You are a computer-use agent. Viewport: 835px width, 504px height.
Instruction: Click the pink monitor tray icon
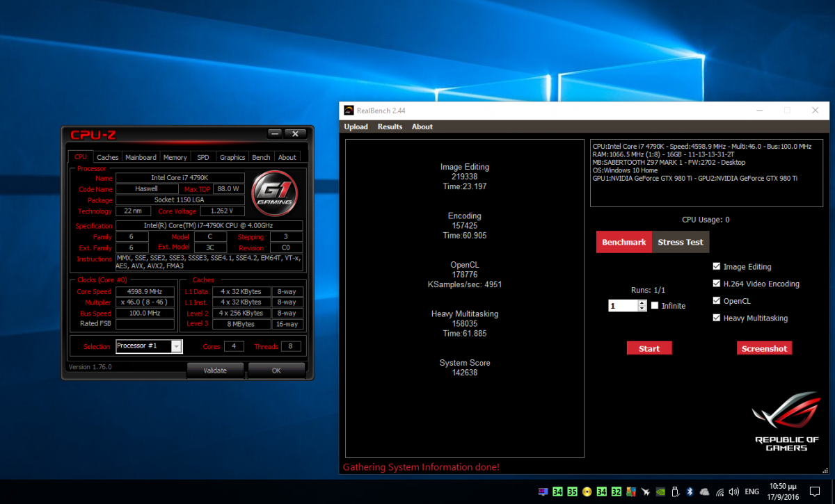tap(543, 491)
